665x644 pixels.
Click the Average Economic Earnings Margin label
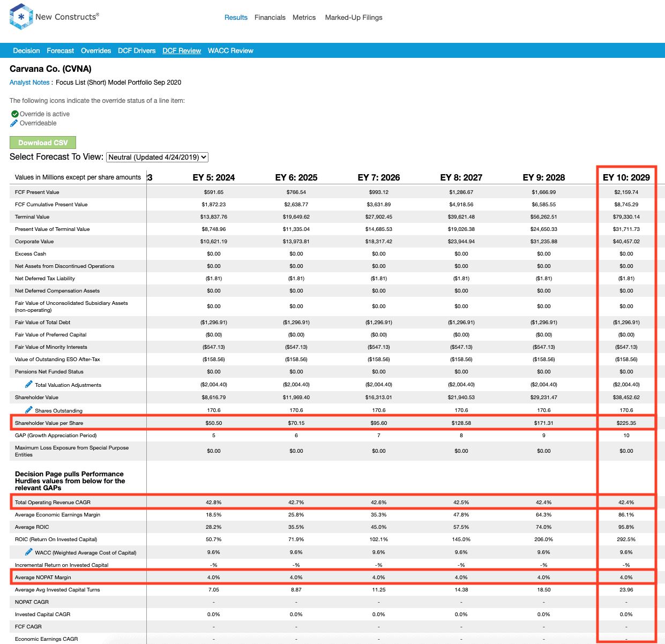coord(58,515)
